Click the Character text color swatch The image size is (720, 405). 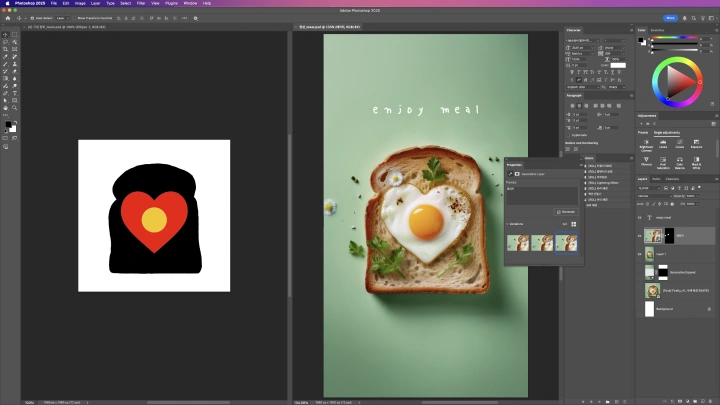point(618,65)
